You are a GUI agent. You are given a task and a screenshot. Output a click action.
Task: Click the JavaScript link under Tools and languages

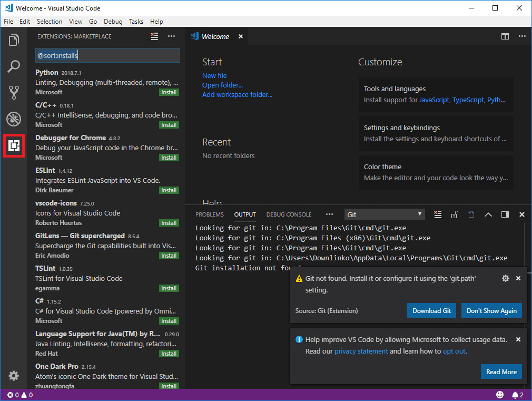pos(434,100)
